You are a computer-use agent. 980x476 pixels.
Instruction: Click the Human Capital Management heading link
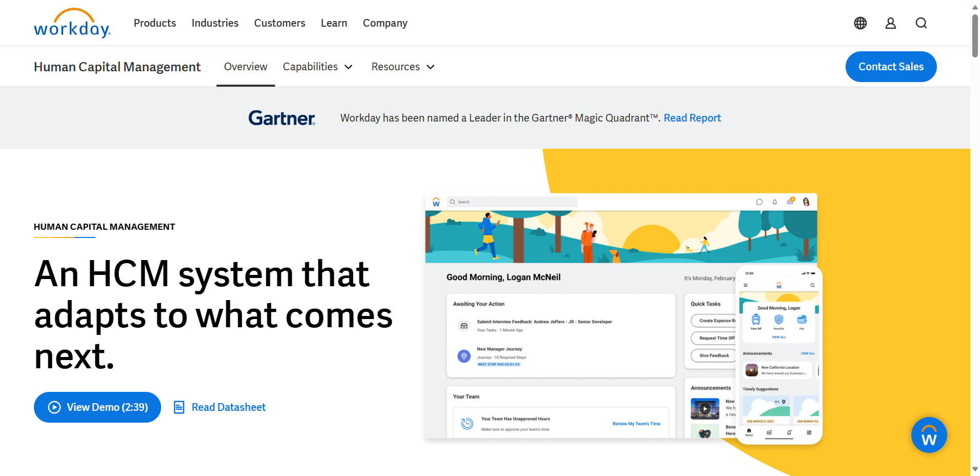(117, 67)
